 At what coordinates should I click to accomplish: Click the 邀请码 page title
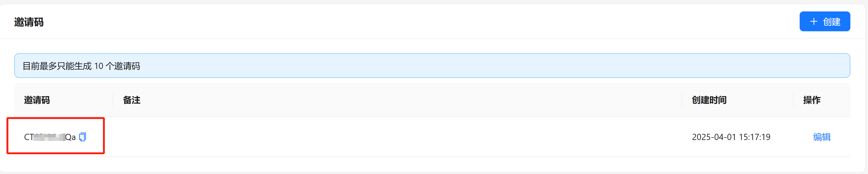click(29, 22)
